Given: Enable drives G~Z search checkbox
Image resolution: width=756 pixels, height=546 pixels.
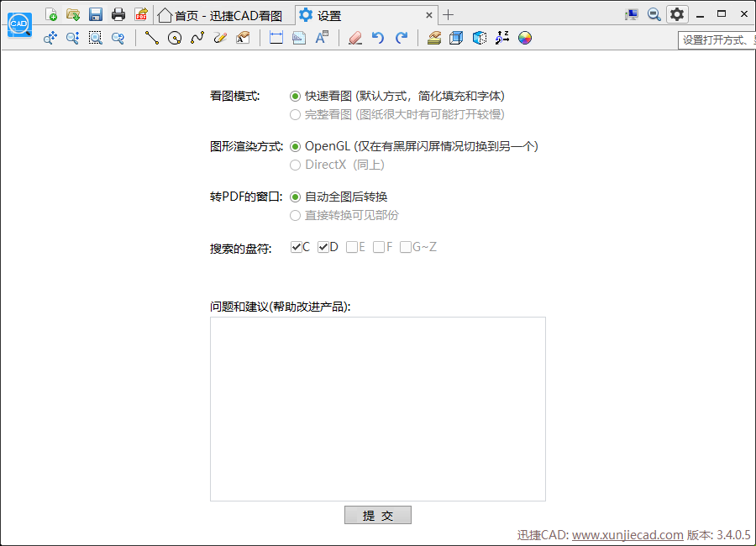Looking at the screenshot, I should pos(406,247).
